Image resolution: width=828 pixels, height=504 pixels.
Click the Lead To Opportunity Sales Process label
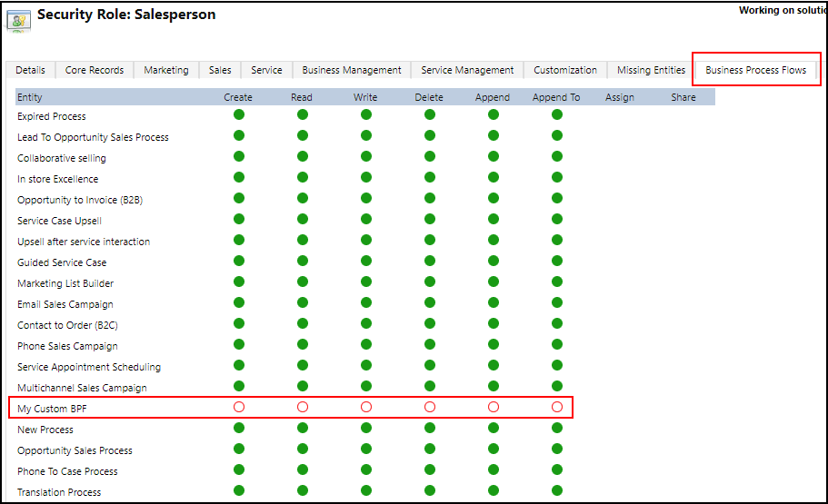[x=93, y=137]
